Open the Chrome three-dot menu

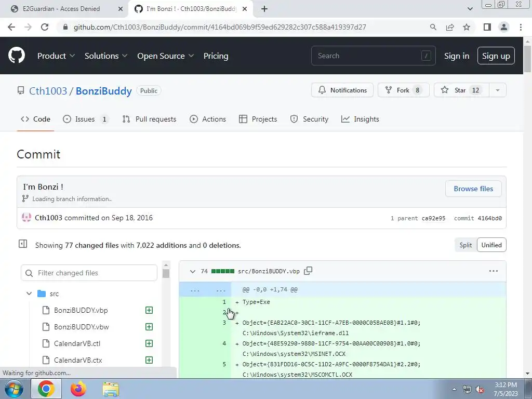click(x=521, y=27)
